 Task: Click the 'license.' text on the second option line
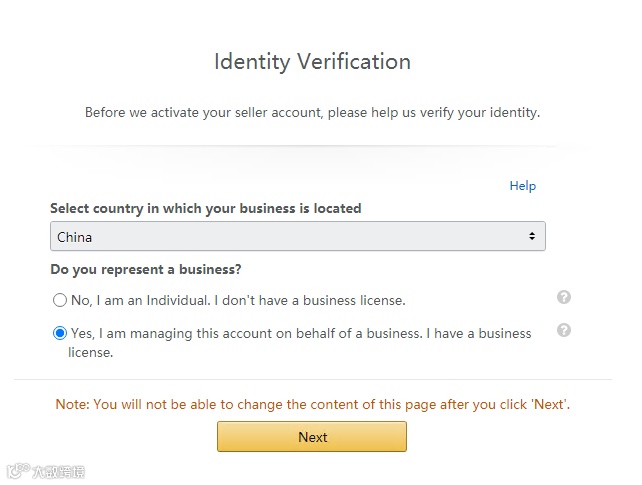(90, 352)
